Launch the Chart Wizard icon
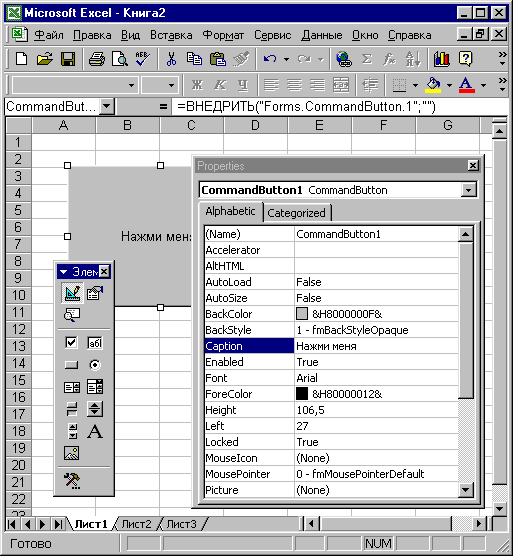This screenshot has width=513, height=556. 441,59
